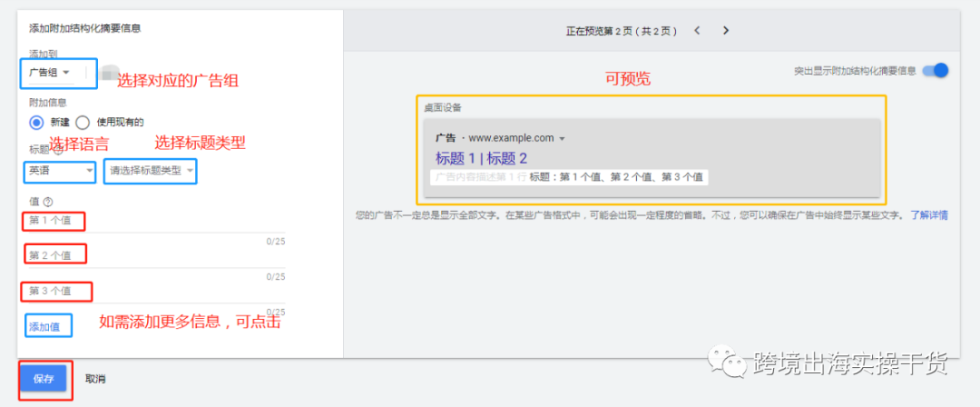Open the 广告组 dropdown

pyautogui.click(x=50, y=73)
